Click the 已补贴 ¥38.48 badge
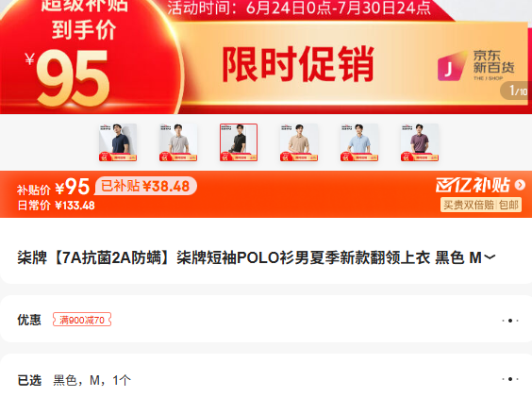 tap(145, 186)
